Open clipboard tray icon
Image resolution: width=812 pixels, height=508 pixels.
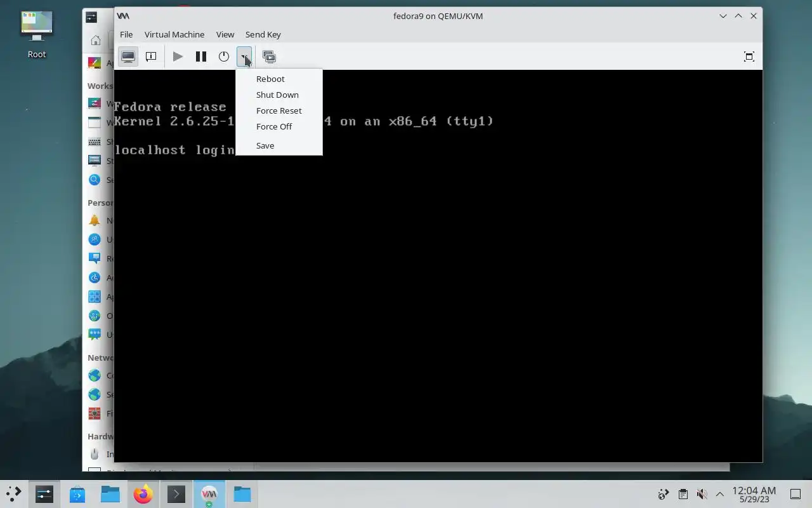683,493
